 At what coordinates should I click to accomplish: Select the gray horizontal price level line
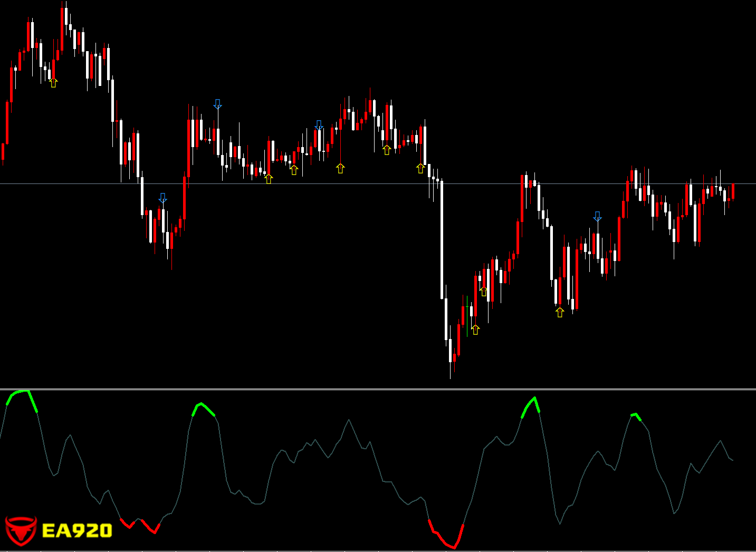click(369, 183)
